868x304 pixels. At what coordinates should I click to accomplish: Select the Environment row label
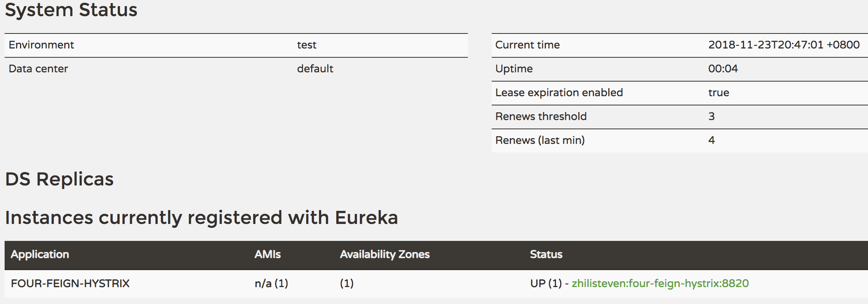click(41, 45)
